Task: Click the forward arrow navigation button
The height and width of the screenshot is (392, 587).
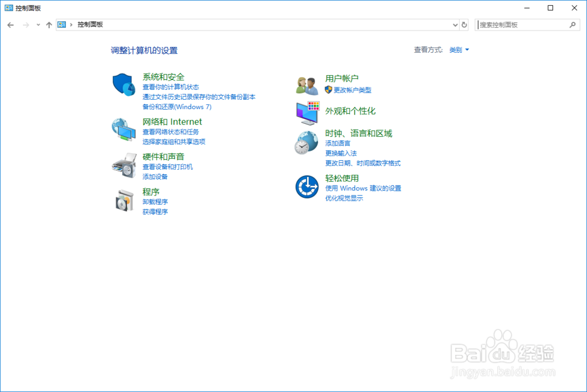Action: [x=25, y=25]
